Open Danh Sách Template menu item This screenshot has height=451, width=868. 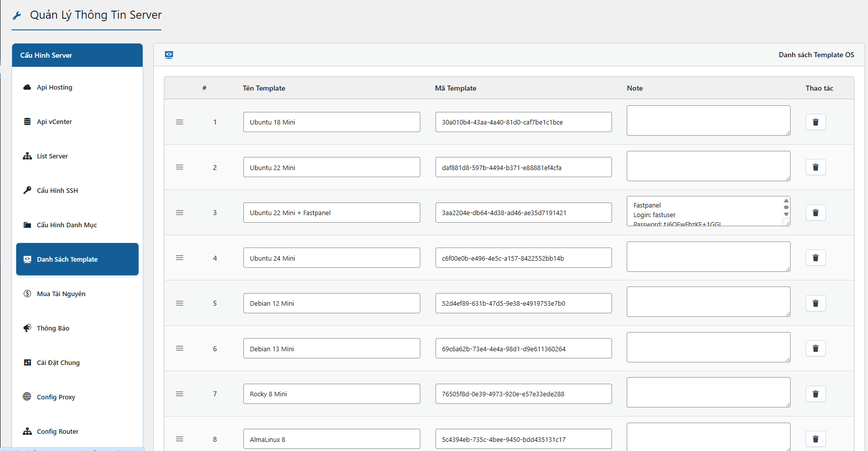(77, 259)
